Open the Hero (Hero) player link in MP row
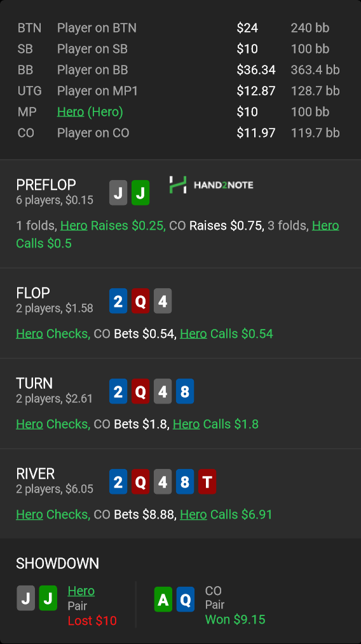 pyautogui.click(x=90, y=112)
